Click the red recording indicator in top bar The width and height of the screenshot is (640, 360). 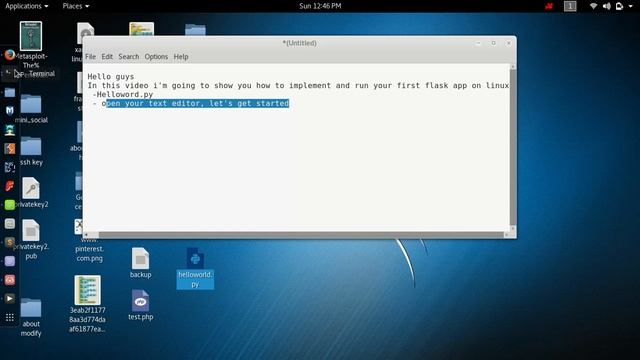point(549,6)
